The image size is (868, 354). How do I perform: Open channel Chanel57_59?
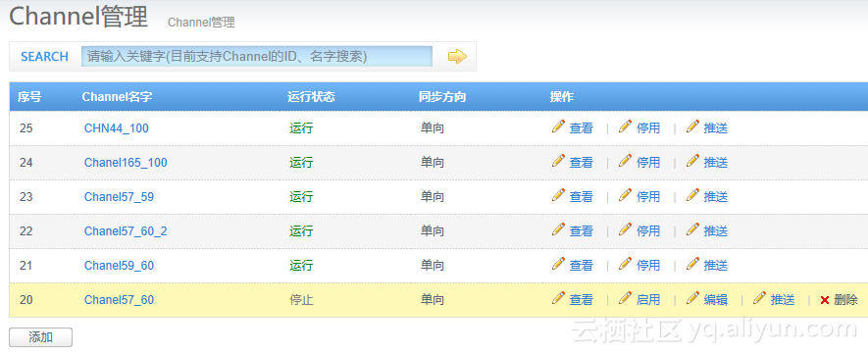[119, 197]
